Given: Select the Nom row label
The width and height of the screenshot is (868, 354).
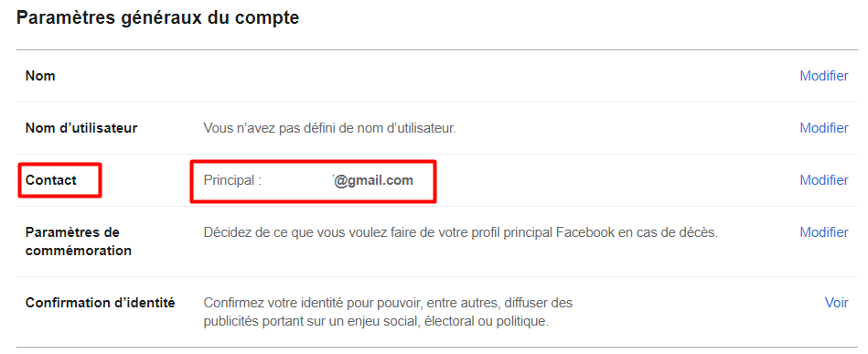Looking at the screenshot, I should [40, 76].
